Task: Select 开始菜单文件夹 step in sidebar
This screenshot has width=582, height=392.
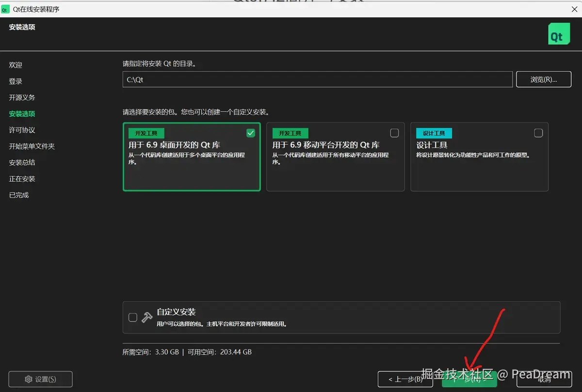Action: (x=32, y=146)
